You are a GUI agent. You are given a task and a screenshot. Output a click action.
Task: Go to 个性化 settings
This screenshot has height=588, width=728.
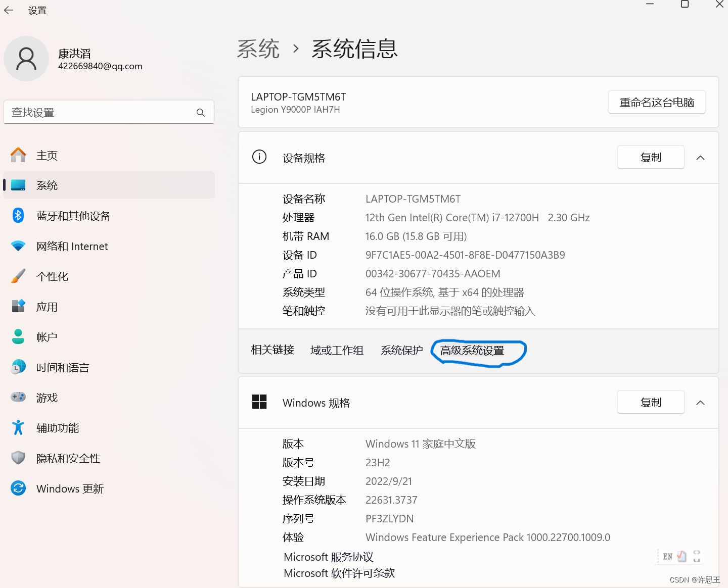coord(109,276)
